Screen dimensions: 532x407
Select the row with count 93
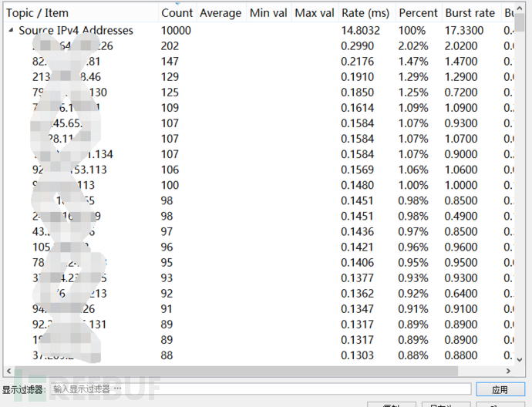click(x=259, y=278)
